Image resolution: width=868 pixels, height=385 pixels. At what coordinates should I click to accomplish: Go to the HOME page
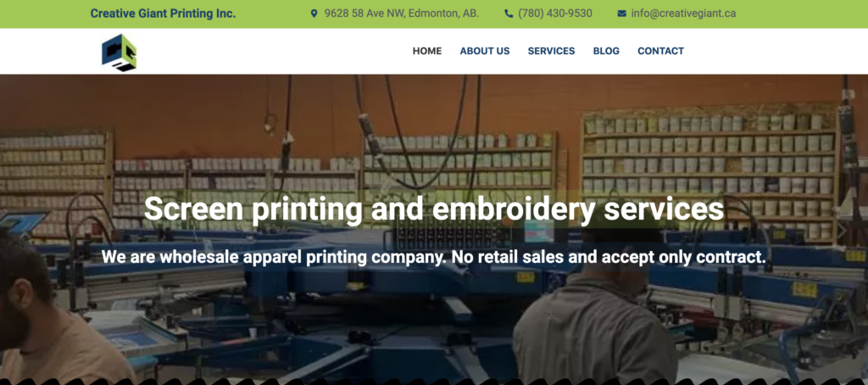click(x=427, y=51)
